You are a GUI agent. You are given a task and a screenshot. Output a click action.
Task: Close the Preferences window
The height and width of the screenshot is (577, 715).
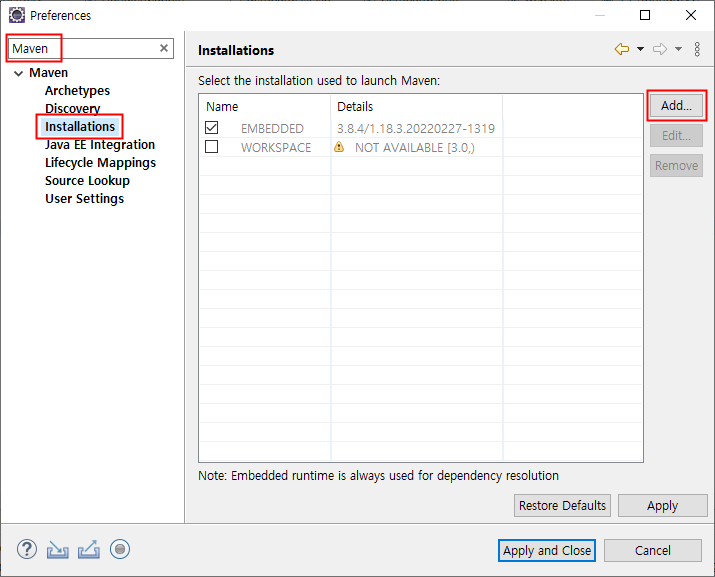[x=691, y=15]
